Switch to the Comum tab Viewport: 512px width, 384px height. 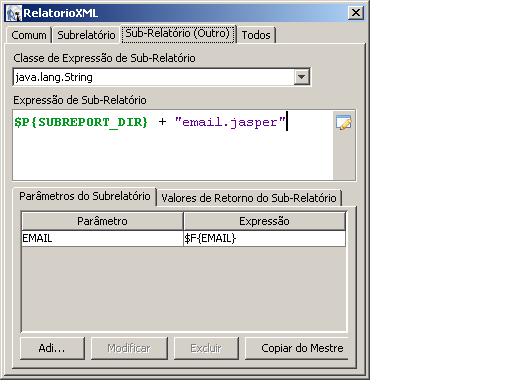29,35
